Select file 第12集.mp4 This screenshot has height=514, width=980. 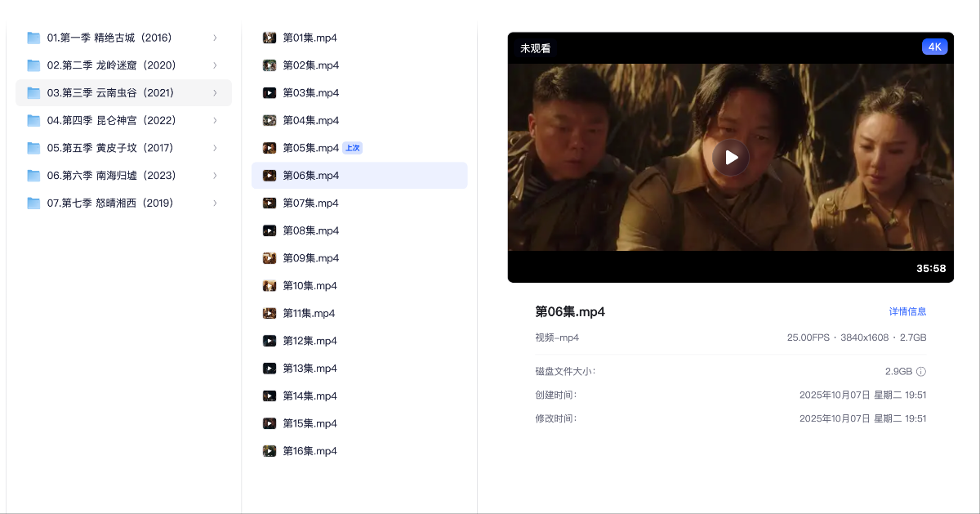tap(310, 341)
